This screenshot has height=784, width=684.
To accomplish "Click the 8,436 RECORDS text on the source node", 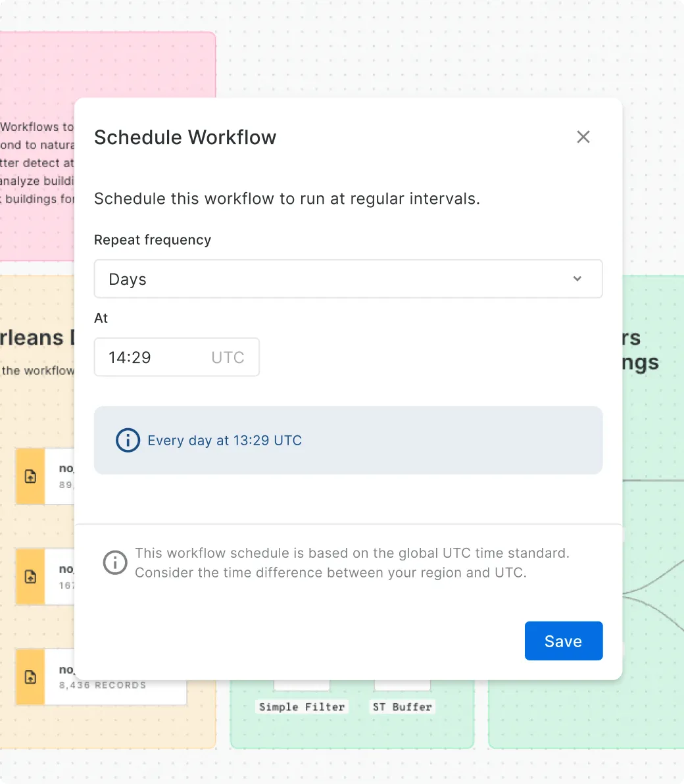I will (103, 685).
